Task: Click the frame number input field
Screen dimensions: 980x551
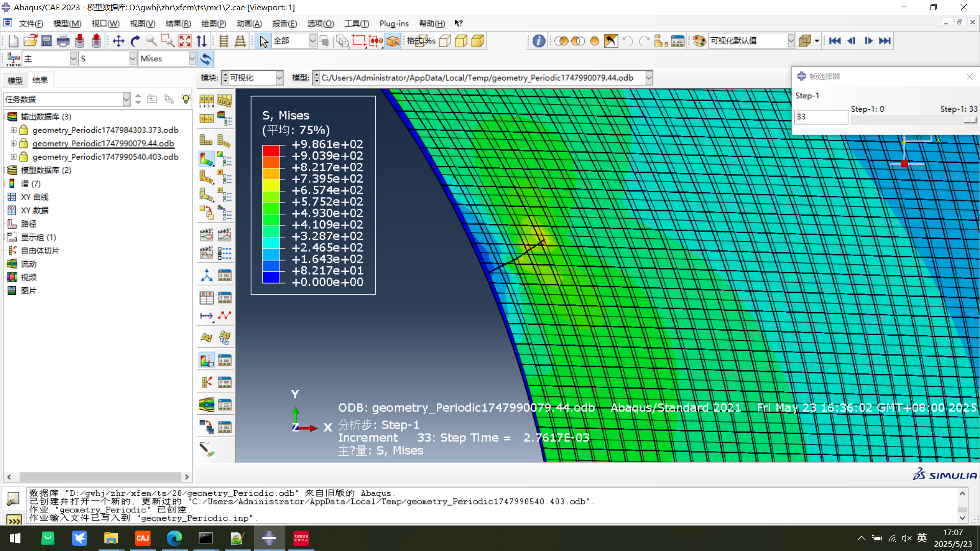Action: (821, 117)
